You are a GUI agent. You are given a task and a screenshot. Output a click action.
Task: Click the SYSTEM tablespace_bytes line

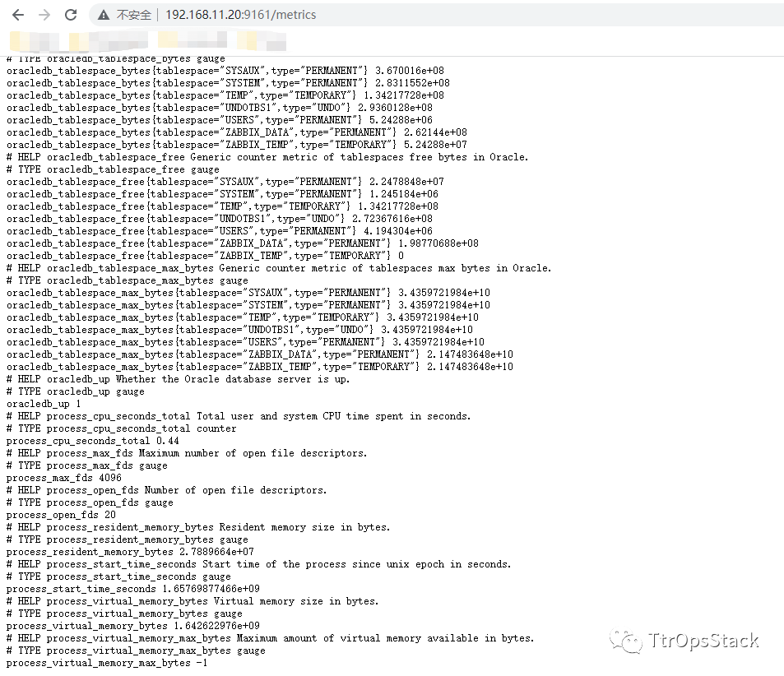point(228,83)
